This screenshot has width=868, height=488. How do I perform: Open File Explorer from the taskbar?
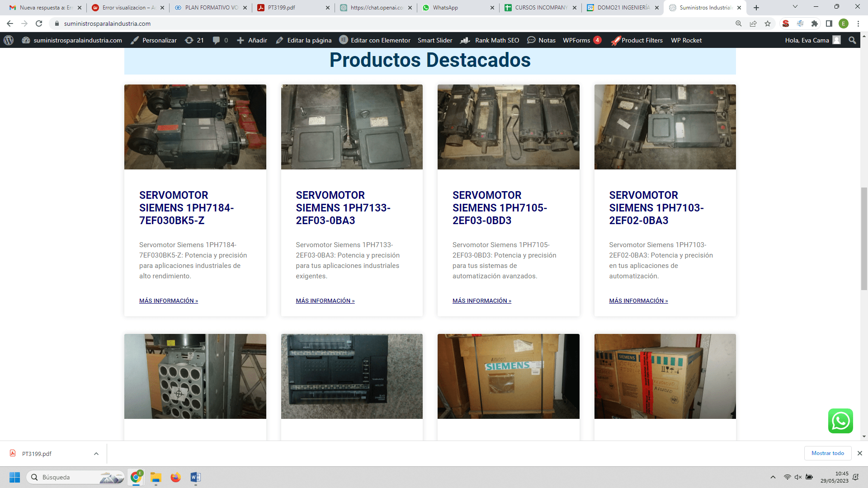(x=156, y=477)
